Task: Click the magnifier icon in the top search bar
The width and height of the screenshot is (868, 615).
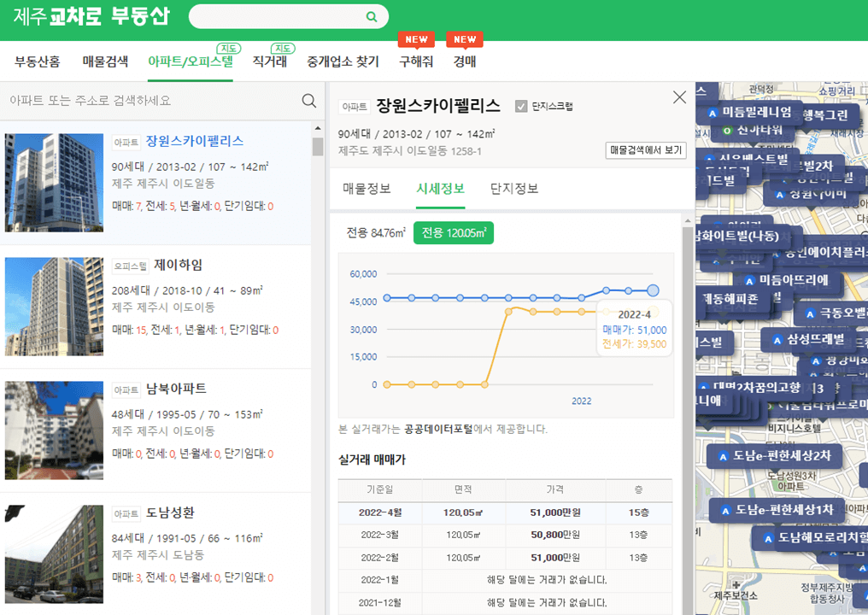Action: 371,16
